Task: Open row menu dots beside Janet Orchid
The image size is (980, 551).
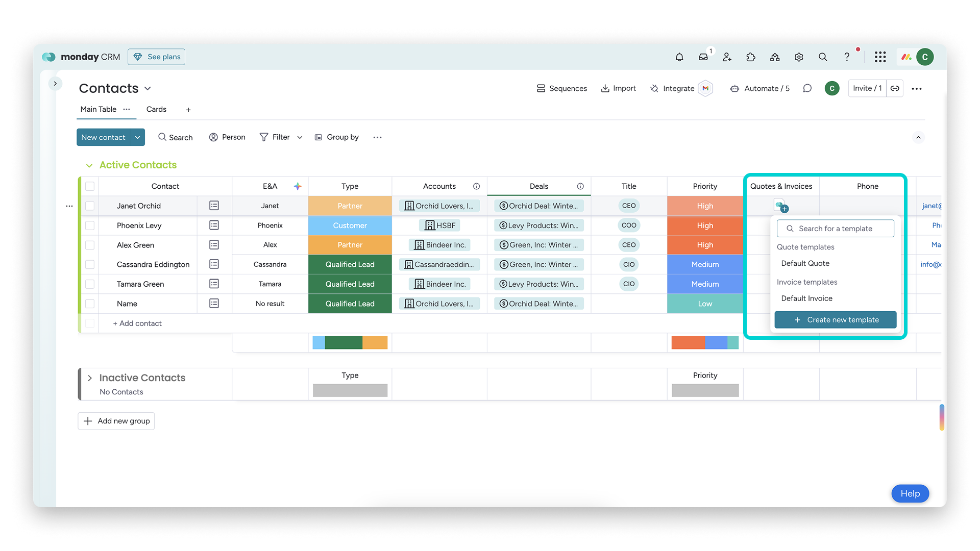Action: click(69, 206)
